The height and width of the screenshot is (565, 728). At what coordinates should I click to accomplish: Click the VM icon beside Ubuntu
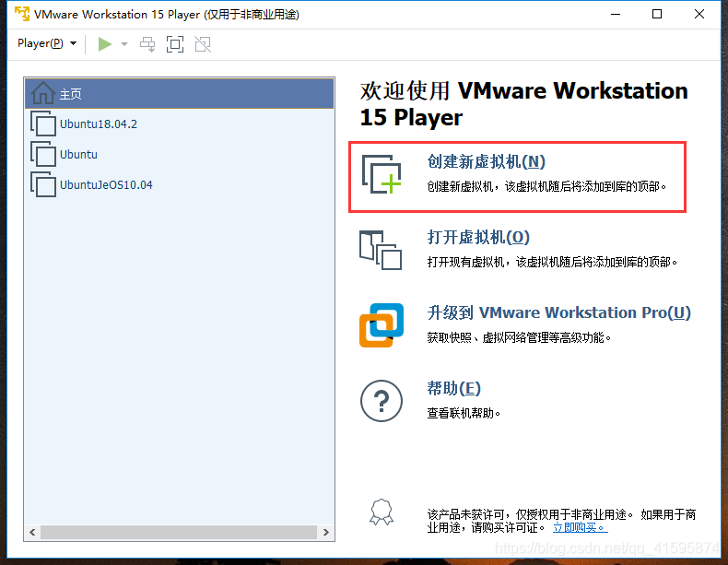43,154
